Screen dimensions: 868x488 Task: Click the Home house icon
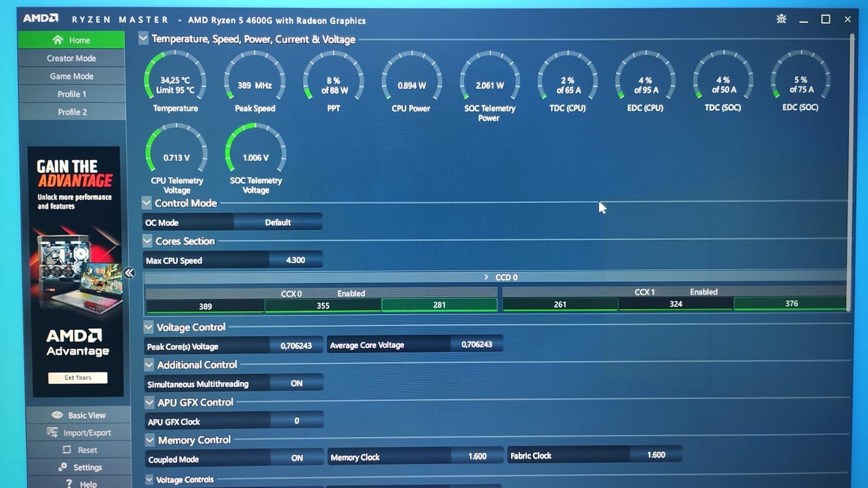pos(58,40)
